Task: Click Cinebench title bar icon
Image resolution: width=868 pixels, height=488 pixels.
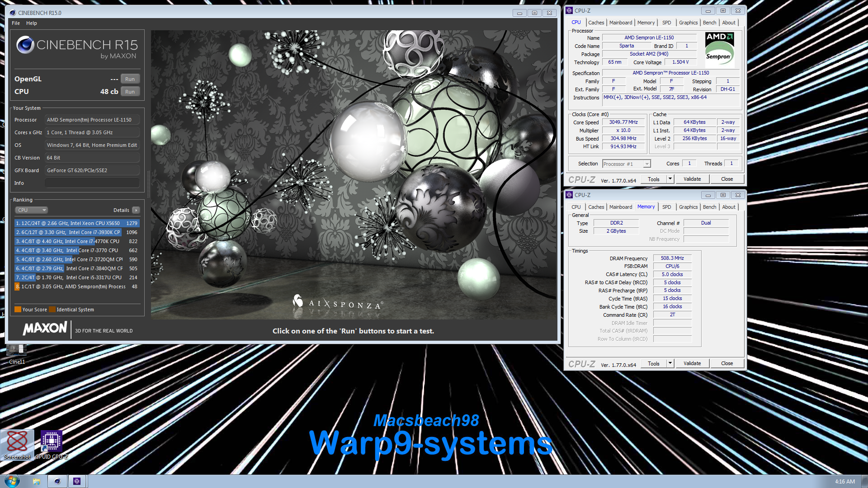Action: pos(13,13)
